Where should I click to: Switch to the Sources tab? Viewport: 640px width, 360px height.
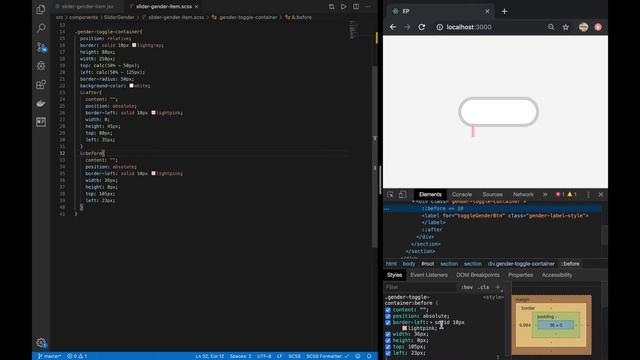coord(492,195)
